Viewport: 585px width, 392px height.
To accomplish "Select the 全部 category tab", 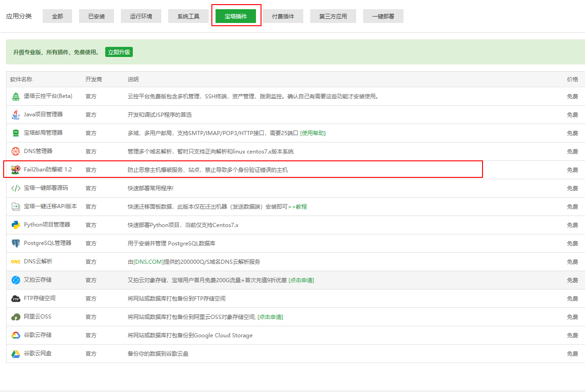I will 57,16.
